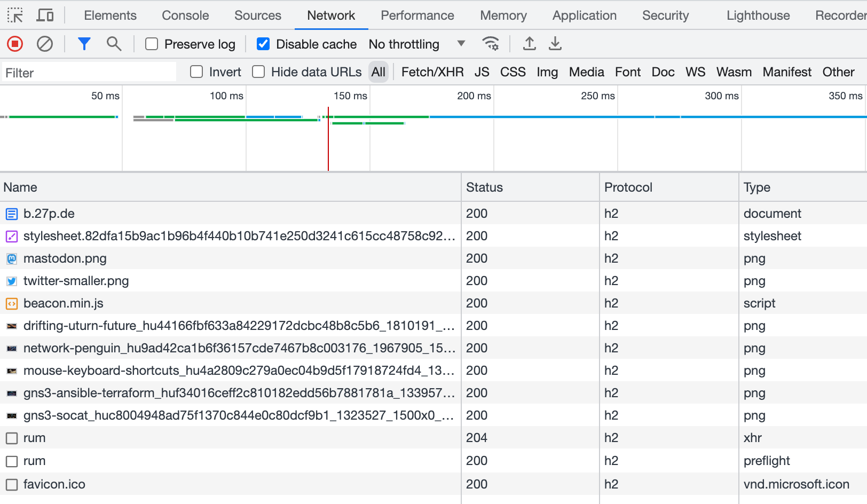
Task: Filter requests by CSS type
Action: pyautogui.click(x=513, y=72)
